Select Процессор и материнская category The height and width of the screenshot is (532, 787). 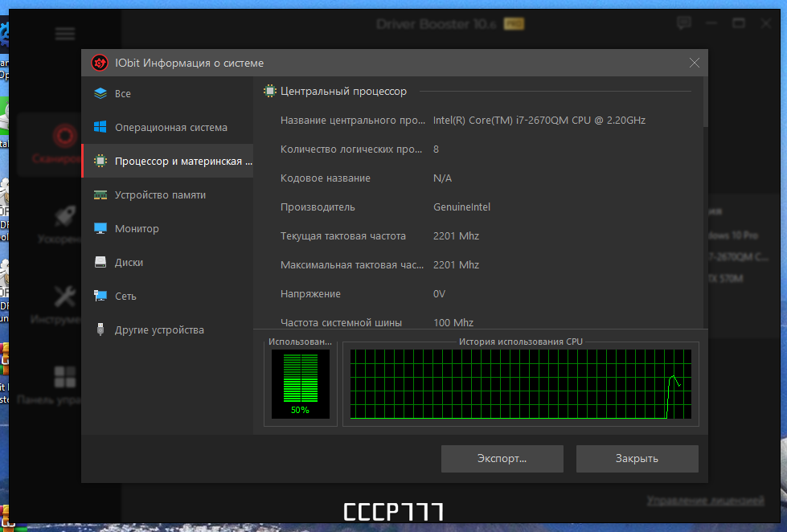[168, 161]
